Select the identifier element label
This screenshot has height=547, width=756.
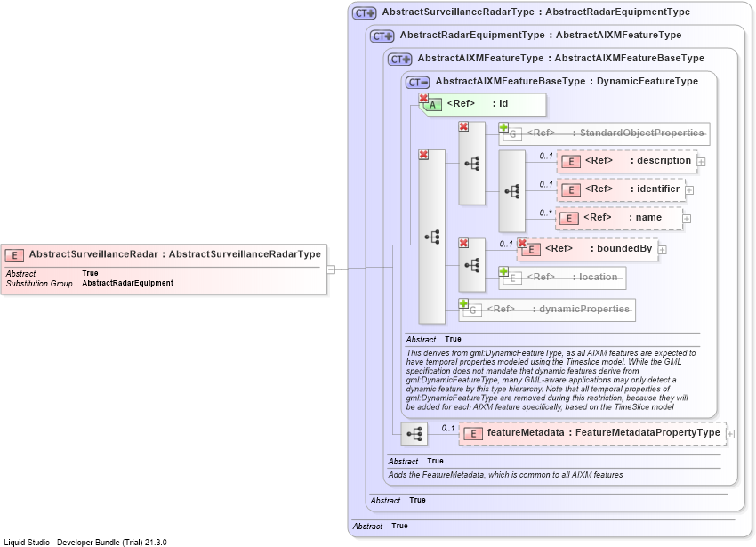(x=632, y=189)
